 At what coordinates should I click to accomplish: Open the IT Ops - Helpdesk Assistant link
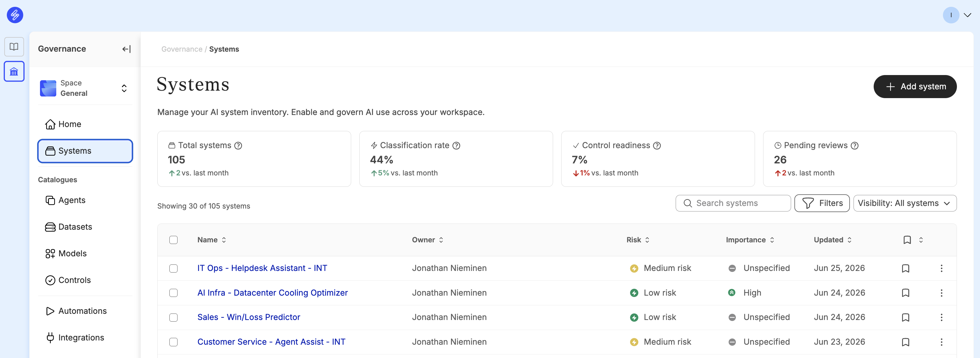point(262,268)
